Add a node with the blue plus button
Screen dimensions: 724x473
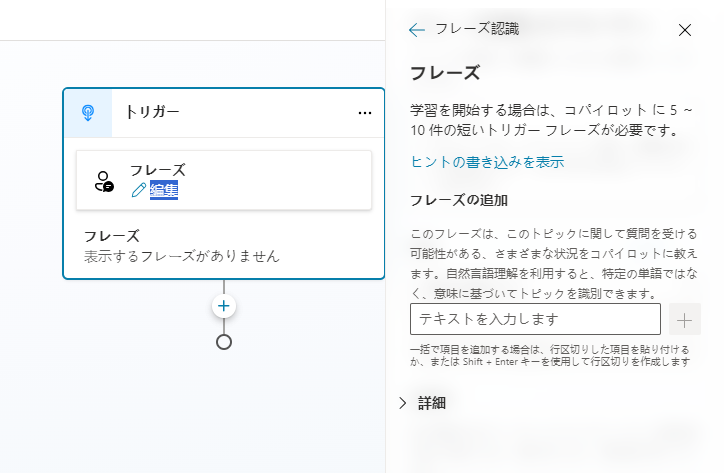[x=224, y=306]
